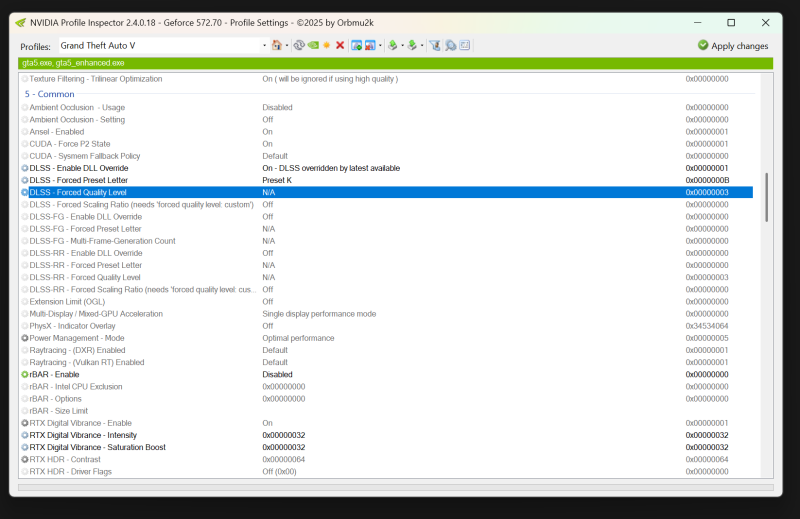Image resolution: width=800 pixels, height=519 pixels.
Task: Click gear icon beside RTX Digital Vibrance - Intensity
Action: (24, 435)
